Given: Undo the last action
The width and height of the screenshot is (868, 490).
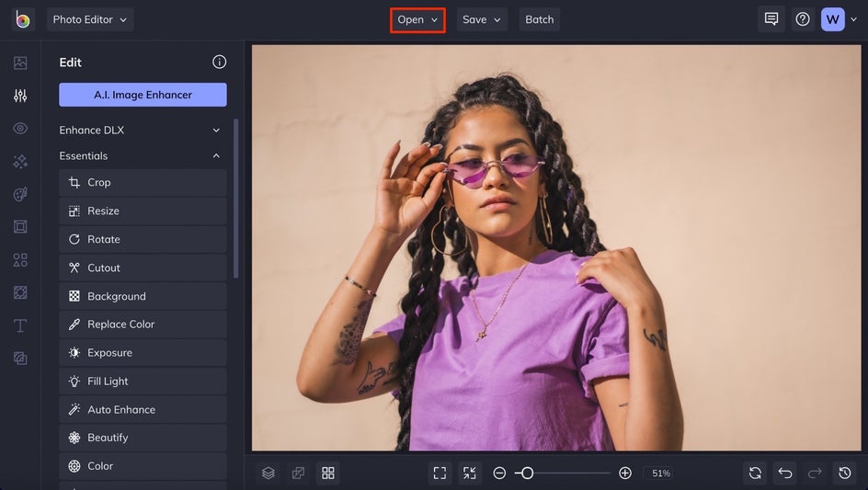Looking at the screenshot, I should tap(785, 473).
